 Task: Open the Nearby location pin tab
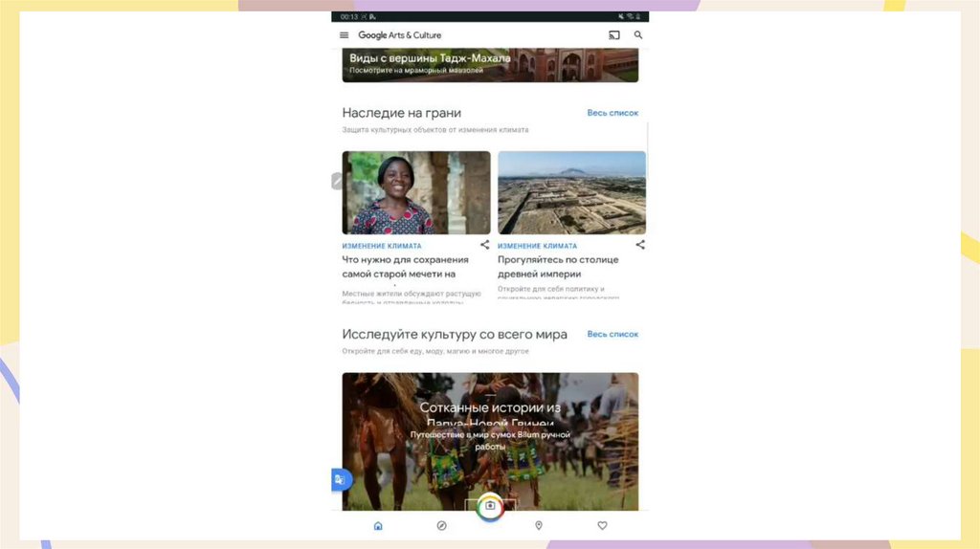tap(539, 526)
